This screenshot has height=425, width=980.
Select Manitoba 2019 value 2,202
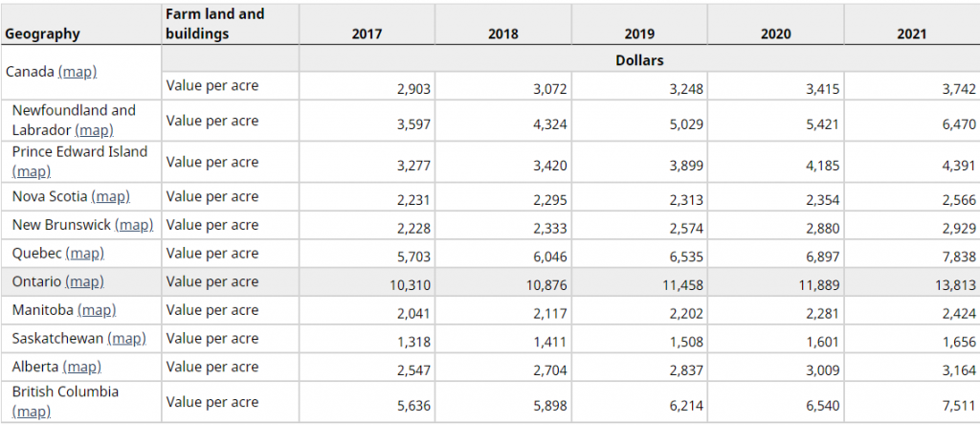click(x=686, y=314)
